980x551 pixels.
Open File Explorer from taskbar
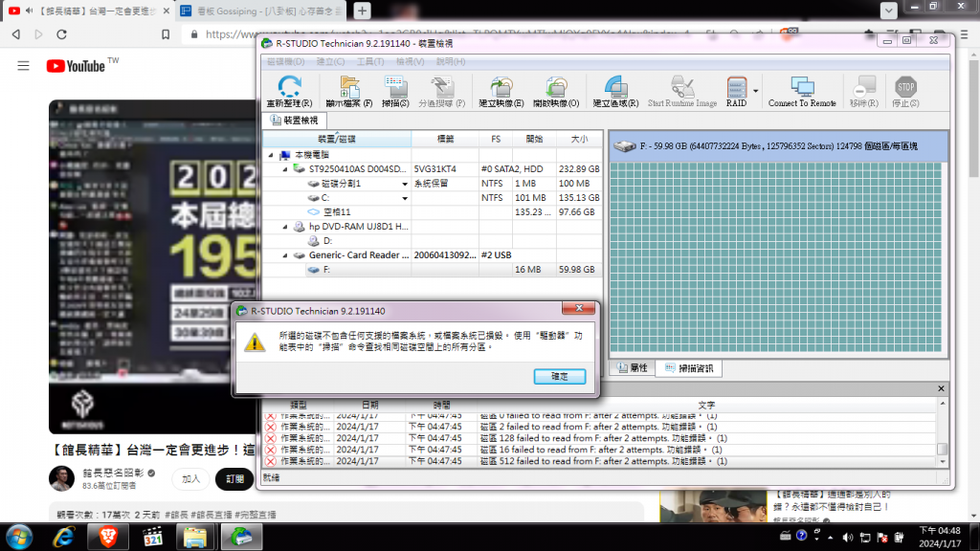[x=195, y=537]
